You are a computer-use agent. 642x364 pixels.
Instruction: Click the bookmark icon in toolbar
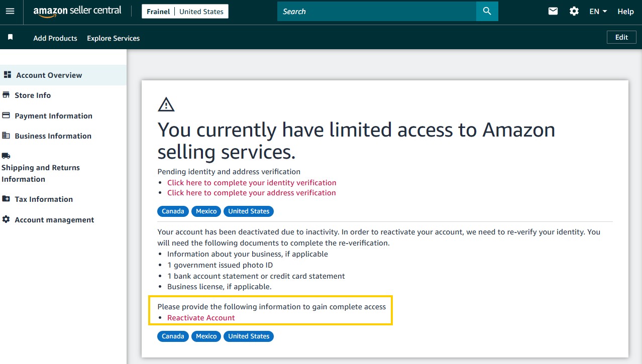point(10,38)
